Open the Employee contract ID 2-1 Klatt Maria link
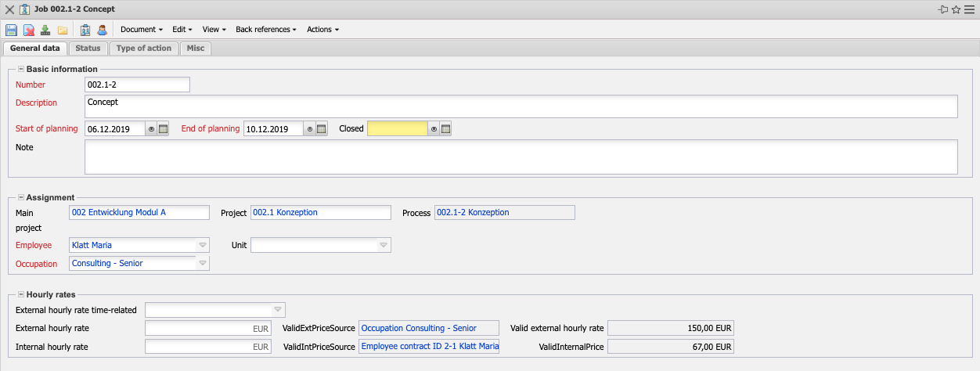980x371 pixels. 430,347
